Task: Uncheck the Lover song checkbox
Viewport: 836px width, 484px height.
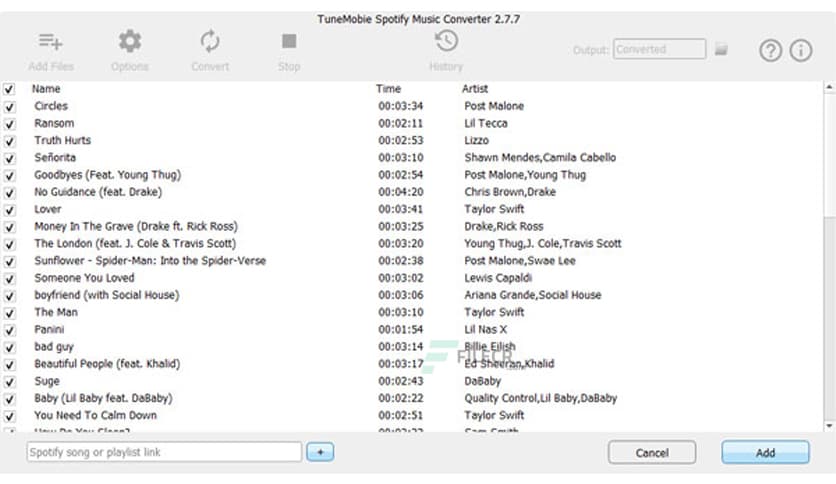Action: coord(9,209)
